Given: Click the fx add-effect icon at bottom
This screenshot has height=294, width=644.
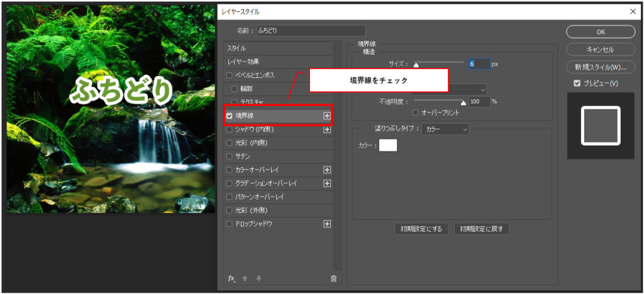Looking at the screenshot, I should point(231,278).
